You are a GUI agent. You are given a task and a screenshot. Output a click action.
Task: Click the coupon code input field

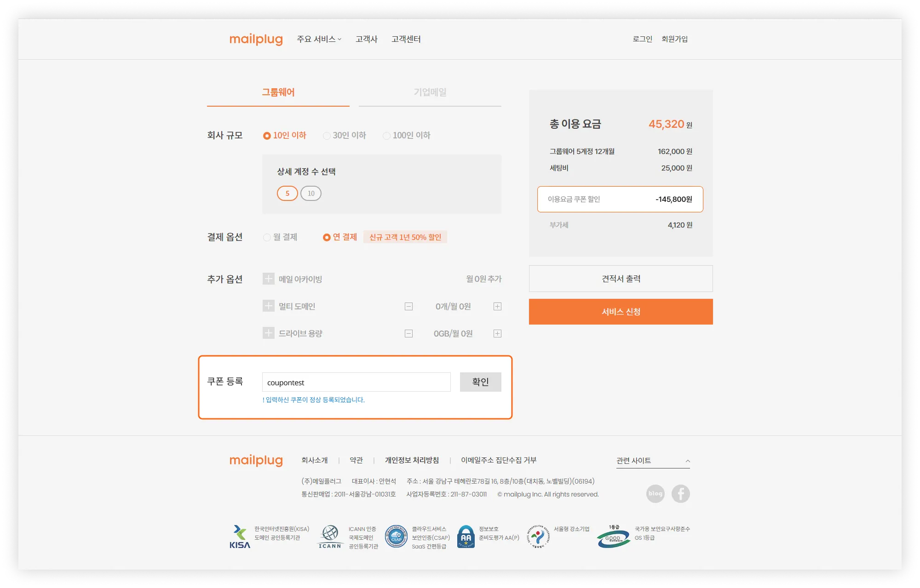tap(356, 382)
